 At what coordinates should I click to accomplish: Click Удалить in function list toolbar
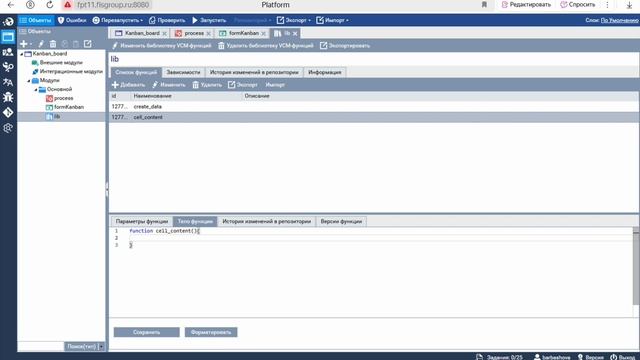(207, 85)
